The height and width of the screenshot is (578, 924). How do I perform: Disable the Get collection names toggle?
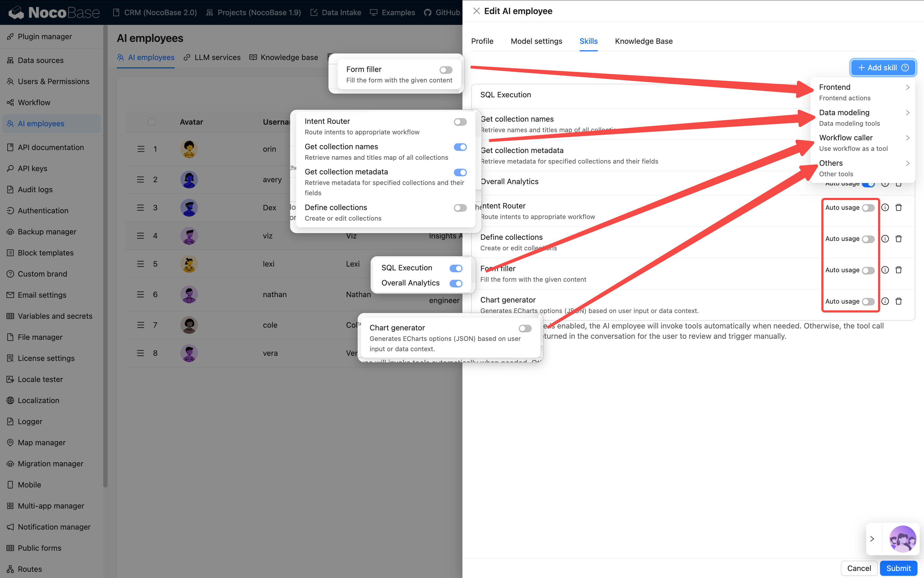click(460, 147)
